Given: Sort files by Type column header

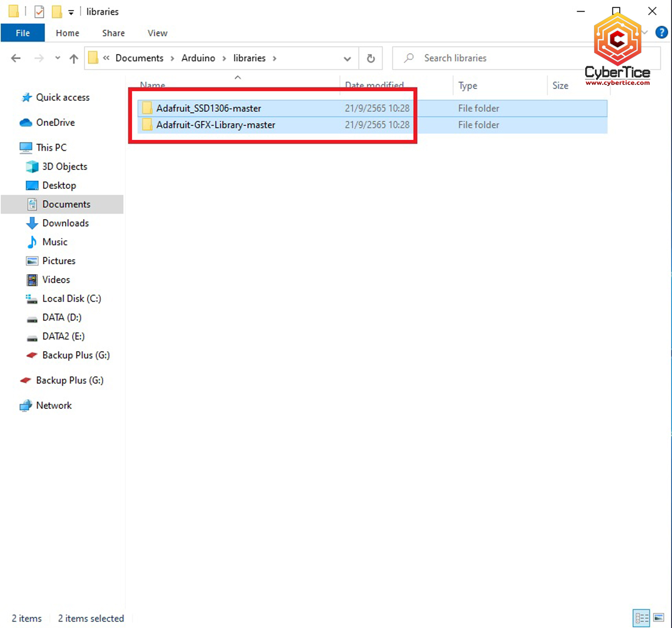Looking at the screenshot, I should click(467, 86).
